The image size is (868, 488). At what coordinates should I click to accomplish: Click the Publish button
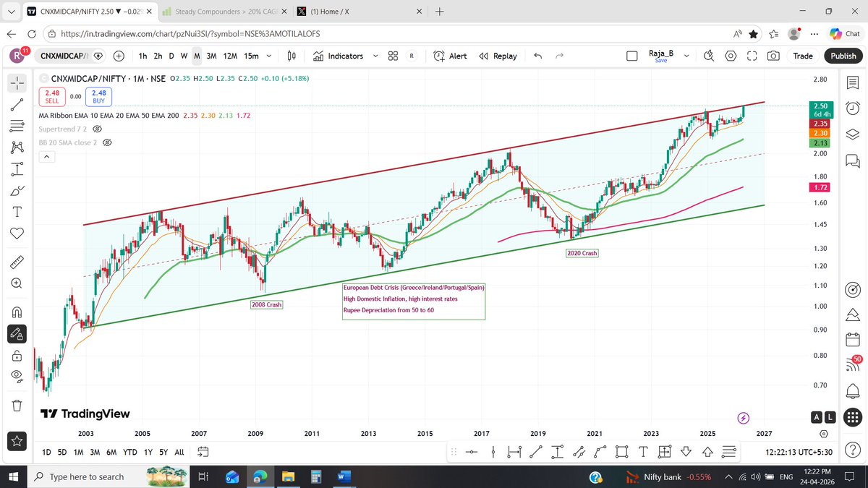(843, 56)
